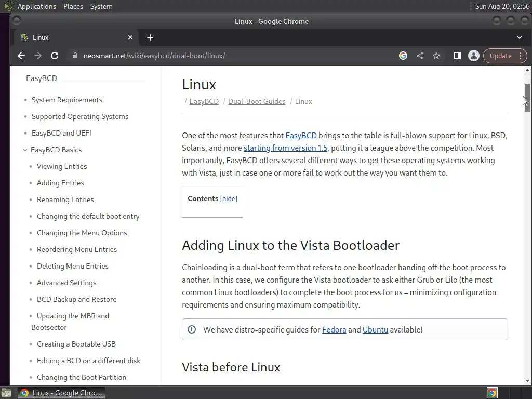Open the Applications menu
The width and height of the screenshot is (532, 399).
[36, 6]
